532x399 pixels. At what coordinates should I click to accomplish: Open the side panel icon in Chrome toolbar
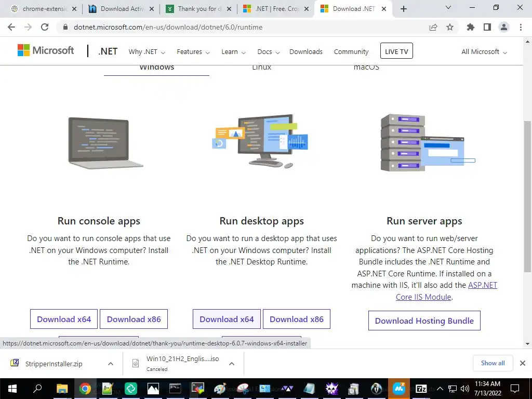[487, 27]
